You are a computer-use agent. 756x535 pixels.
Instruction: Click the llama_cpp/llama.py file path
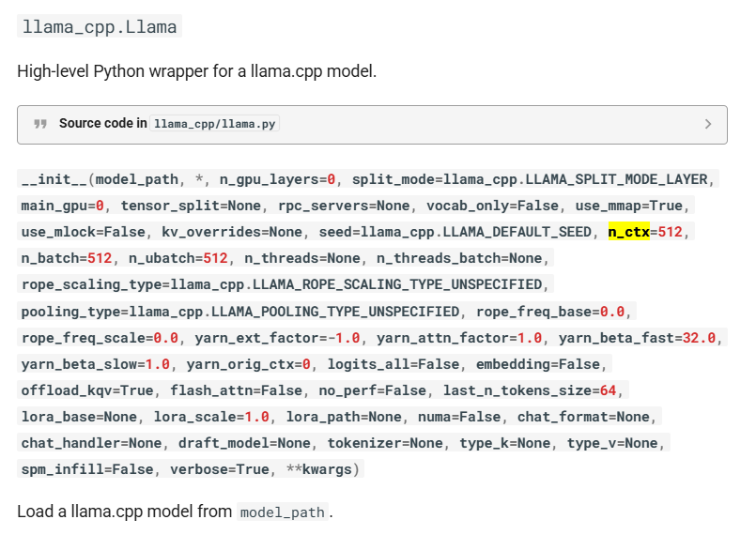tap(215, 124)
